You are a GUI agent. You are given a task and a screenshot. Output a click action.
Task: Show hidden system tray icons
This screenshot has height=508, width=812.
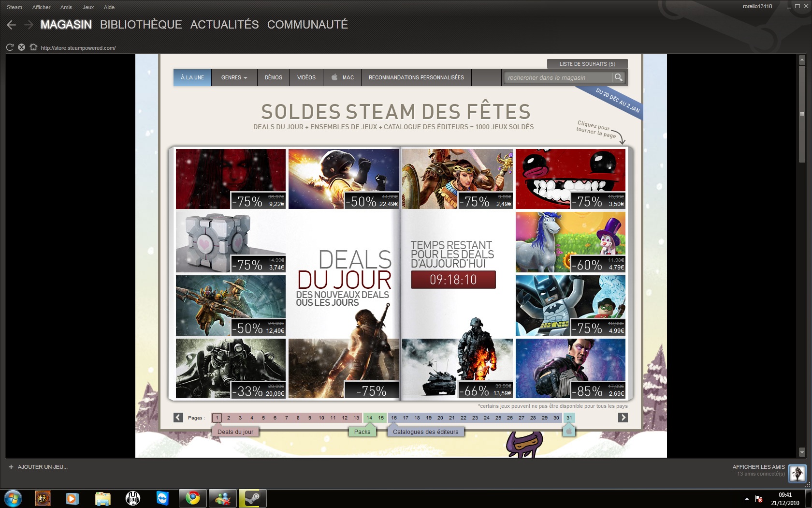[x=747, y=499]
